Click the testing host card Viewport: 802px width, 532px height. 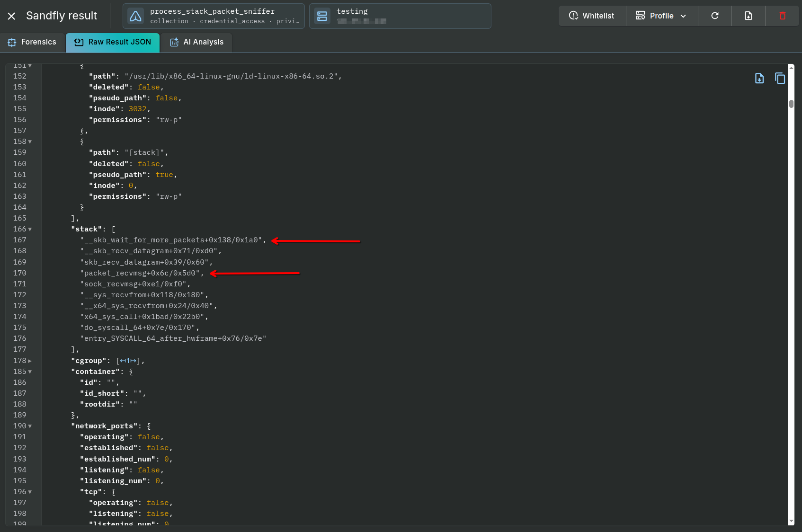[x=400, y=16]
